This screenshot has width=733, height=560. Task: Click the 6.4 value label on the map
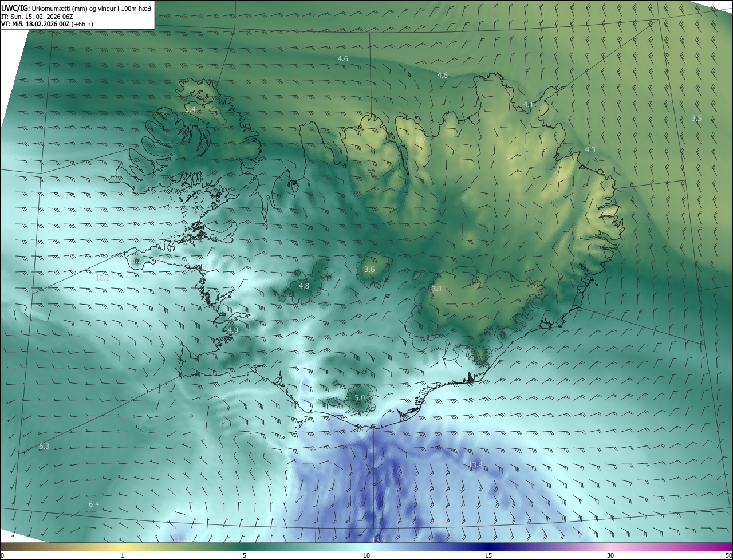tap(94, 504)
